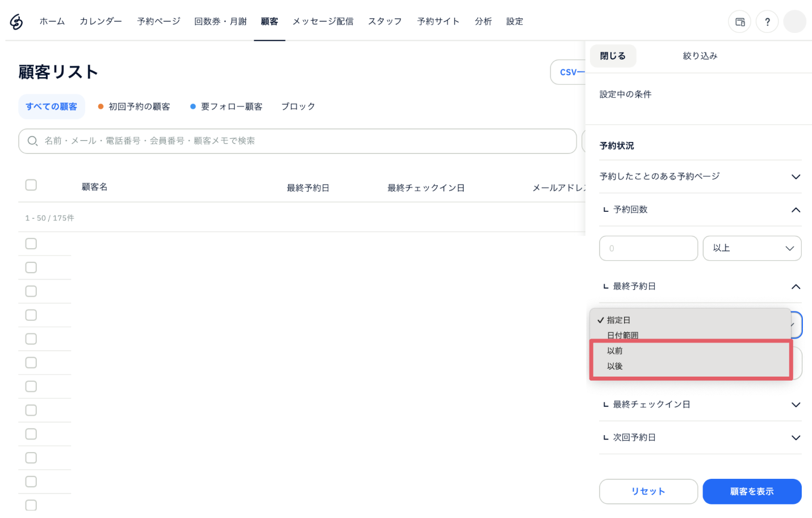Click the 予約回数 number input

(648, 248)
